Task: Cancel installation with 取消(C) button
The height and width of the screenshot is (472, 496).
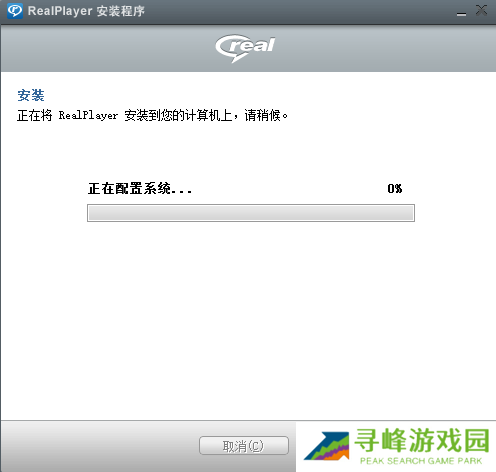Action: pyautogui.click(x=244, y=446)
